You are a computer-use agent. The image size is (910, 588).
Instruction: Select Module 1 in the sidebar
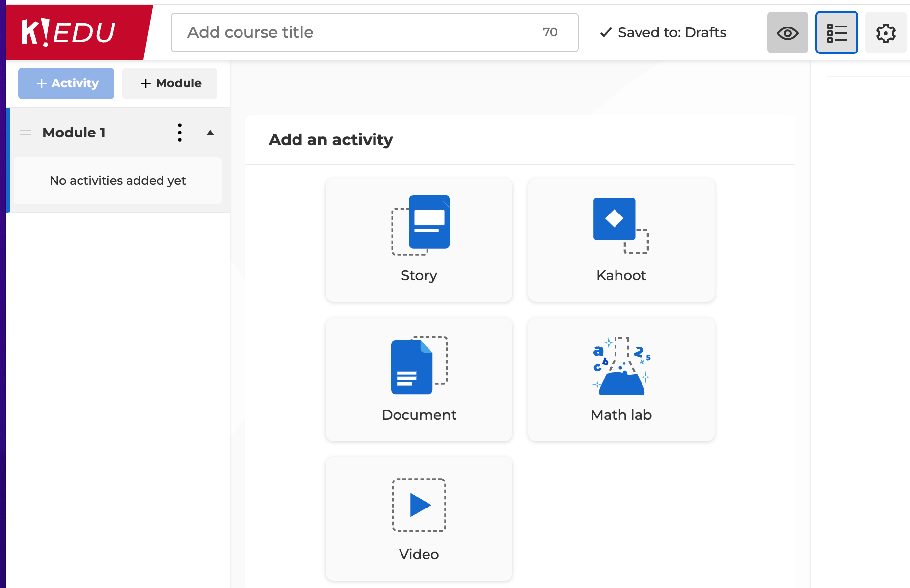pyautogui.click(x=74, y=133)
